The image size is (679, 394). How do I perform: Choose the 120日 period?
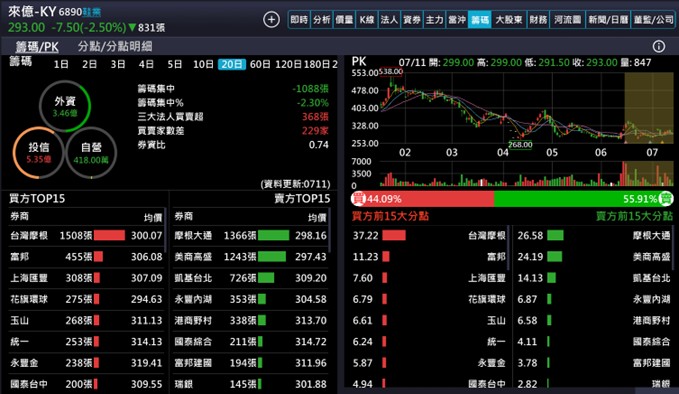click(x=288, y=65)
